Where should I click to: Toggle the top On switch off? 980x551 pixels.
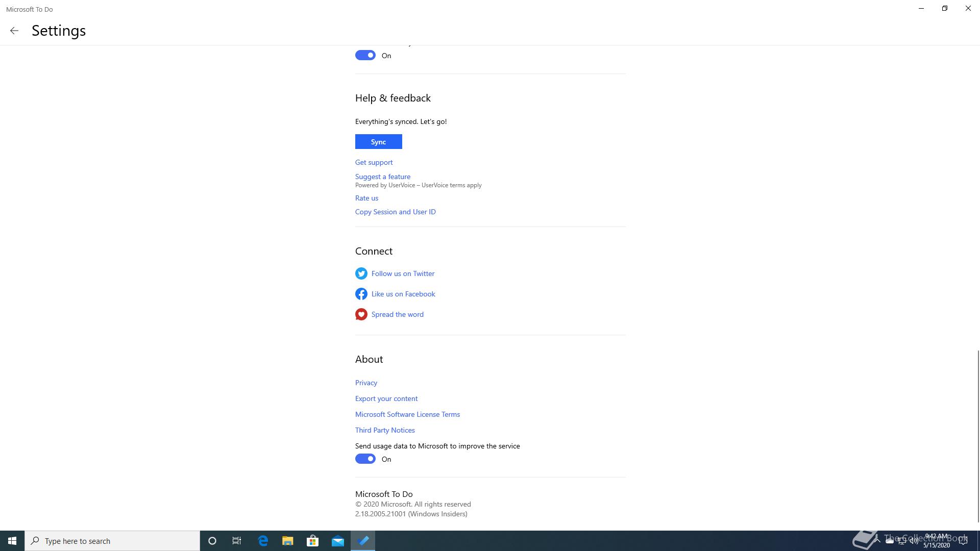click(365, 55)
